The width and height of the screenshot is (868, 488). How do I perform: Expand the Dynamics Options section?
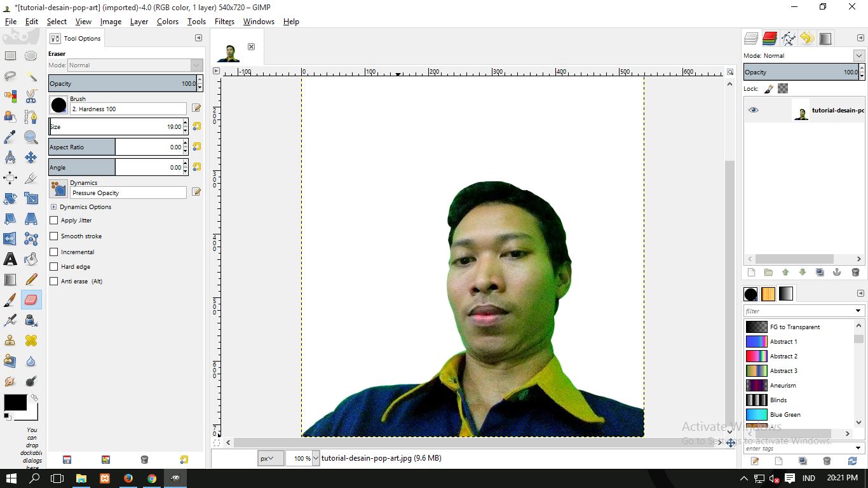(x=53, y=207)
